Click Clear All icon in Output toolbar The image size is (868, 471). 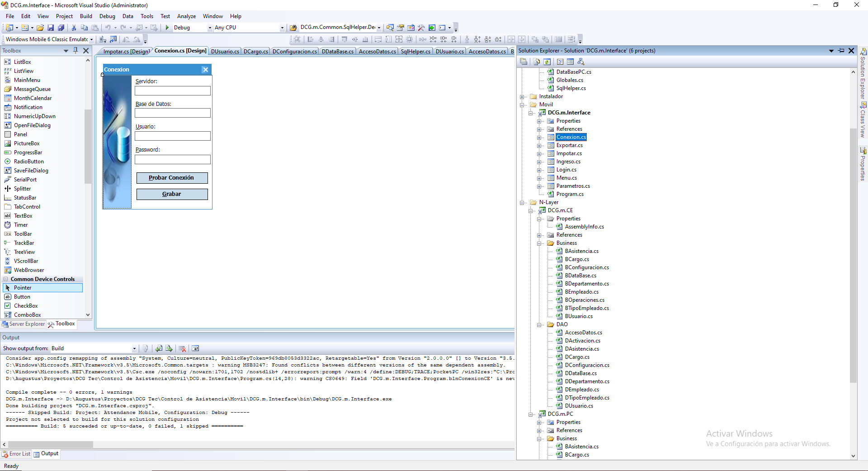coord(183,348)
